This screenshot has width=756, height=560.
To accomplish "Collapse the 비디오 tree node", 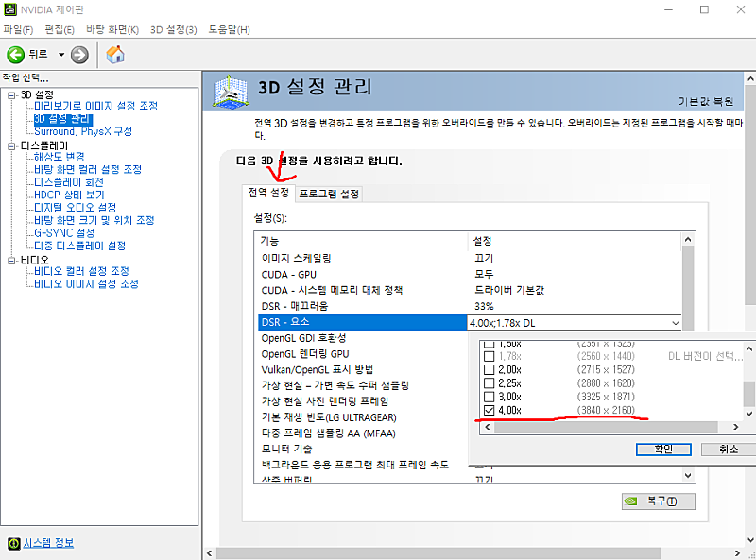I will click(x=11, y=261).
